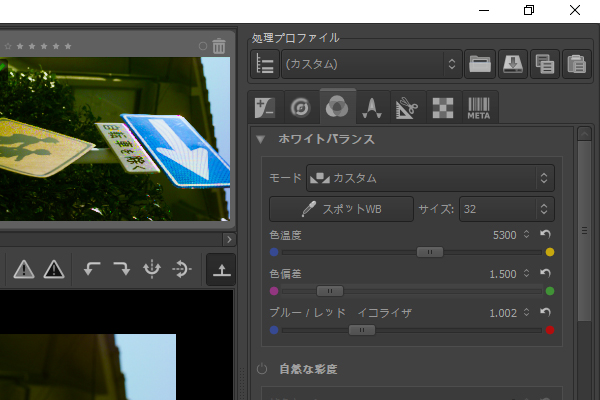Minimize the application window
The width and height of the screenshot is (600, 400).
(484, 10)
